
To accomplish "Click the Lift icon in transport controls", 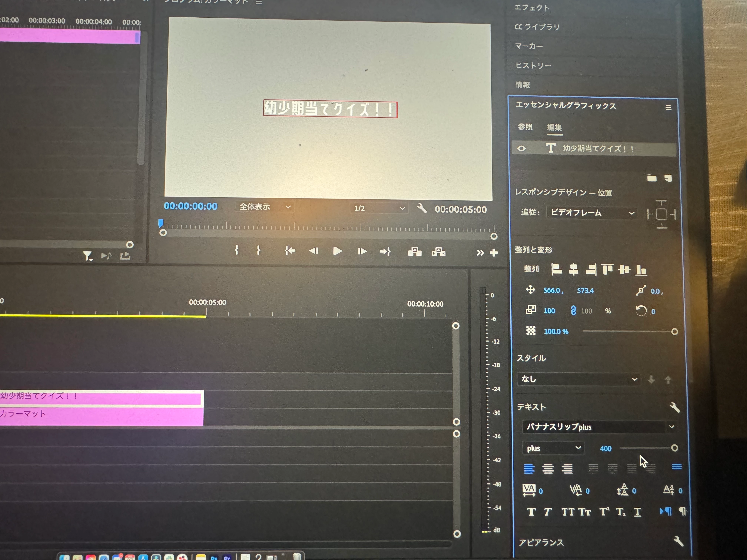I will click(414, 252).
